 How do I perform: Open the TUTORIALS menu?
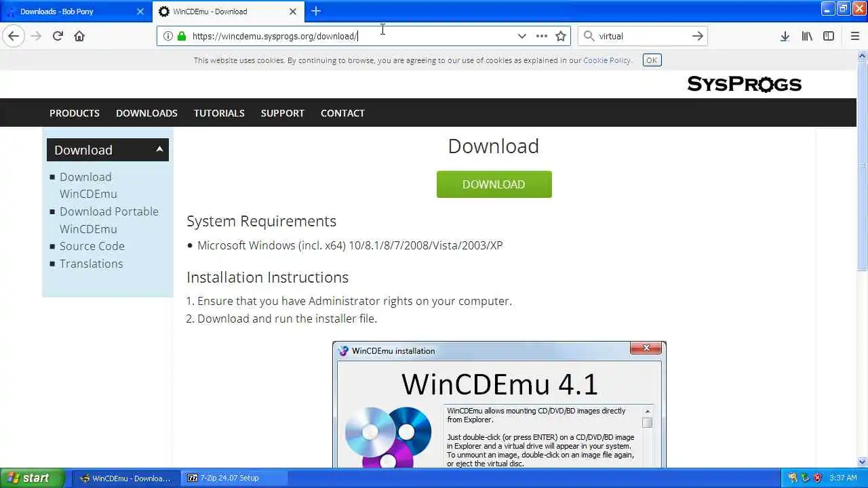coord(219,113)
